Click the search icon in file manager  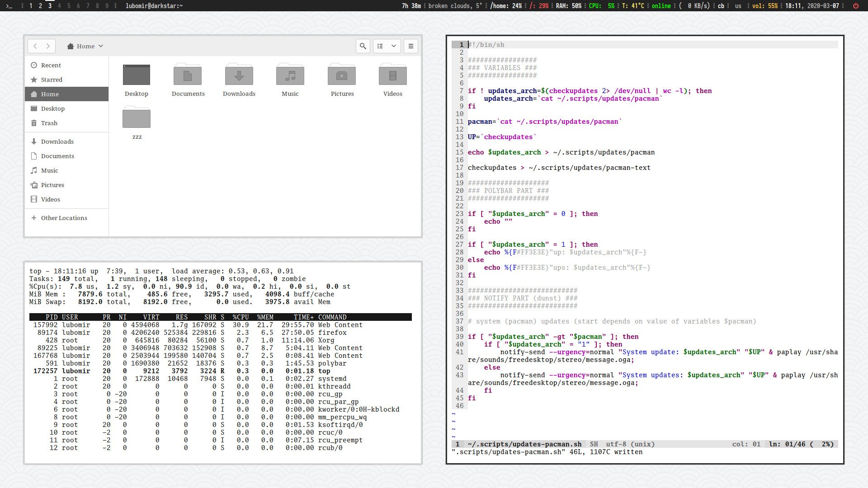(x=363, y=46)
